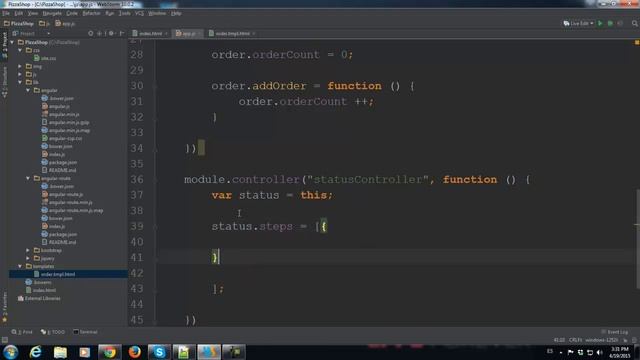Click the read-only lock icon in status bar
This screenshot has width=640, height=360.
(625, 340)
